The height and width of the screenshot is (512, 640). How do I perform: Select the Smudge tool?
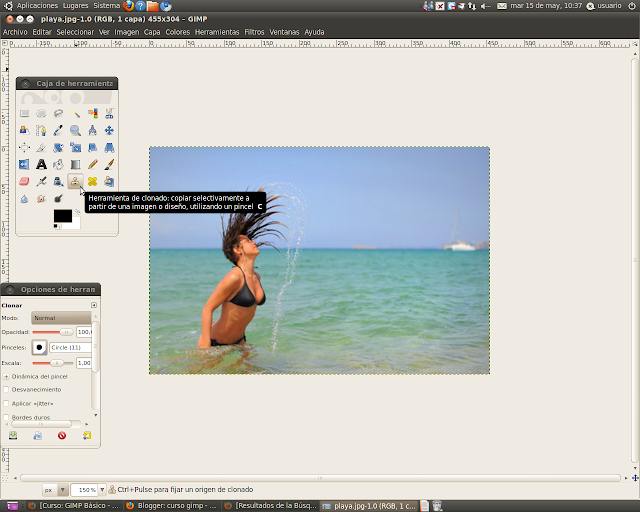click(x=41, y=199)
